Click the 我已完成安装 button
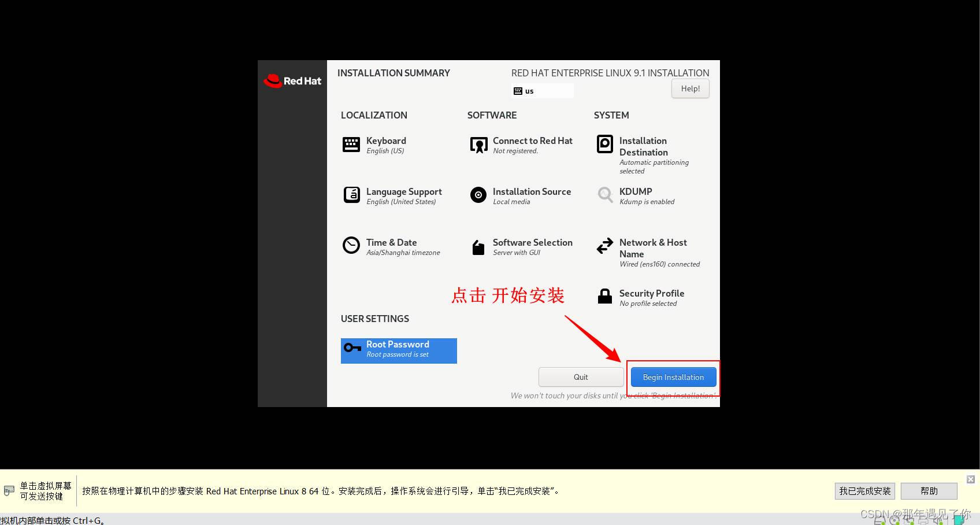980x525 pixels. [x=864, y=491]
